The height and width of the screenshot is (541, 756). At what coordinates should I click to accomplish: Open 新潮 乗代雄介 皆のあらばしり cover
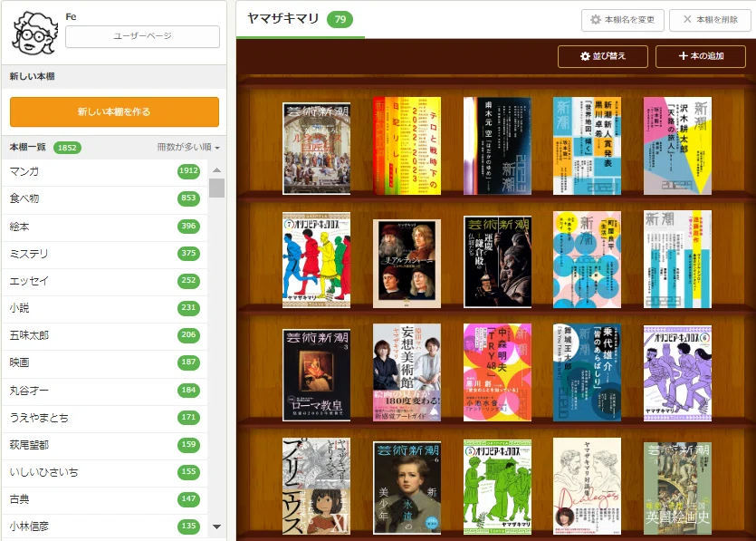point(587,372)
